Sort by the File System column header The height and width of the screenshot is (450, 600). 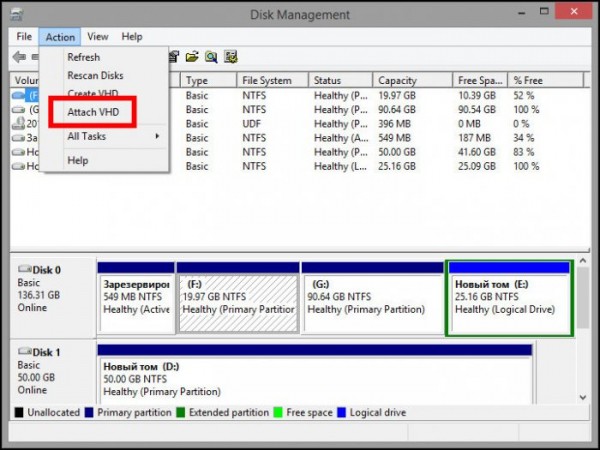(272, 80)
